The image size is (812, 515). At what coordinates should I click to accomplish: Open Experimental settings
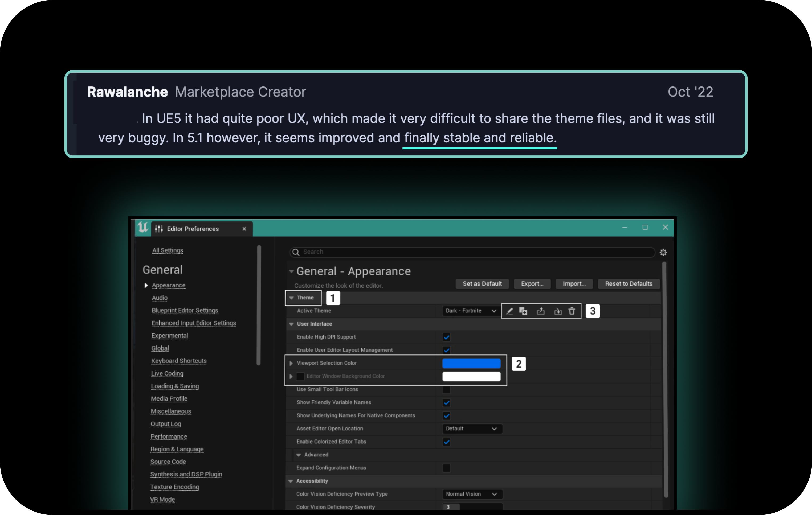(x=170, y=336)
